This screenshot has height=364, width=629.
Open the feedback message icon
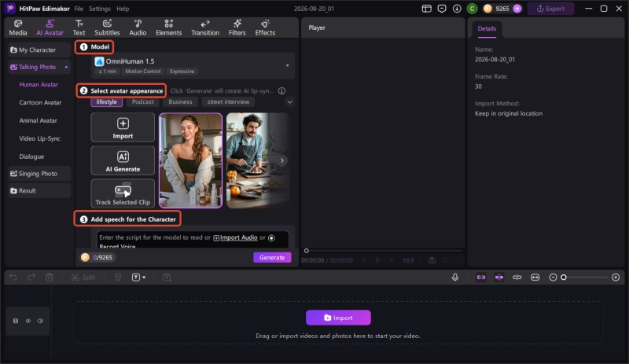pos(442,9)
